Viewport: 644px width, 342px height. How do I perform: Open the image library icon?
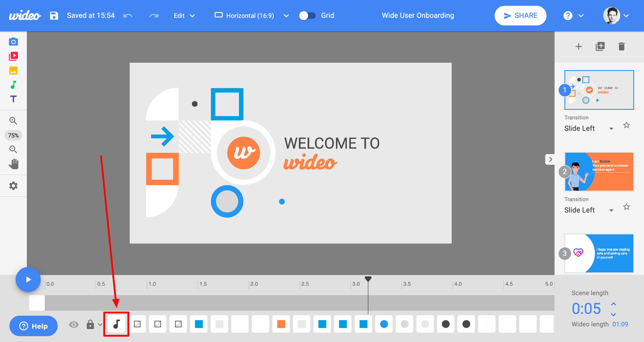click(13, 71)
